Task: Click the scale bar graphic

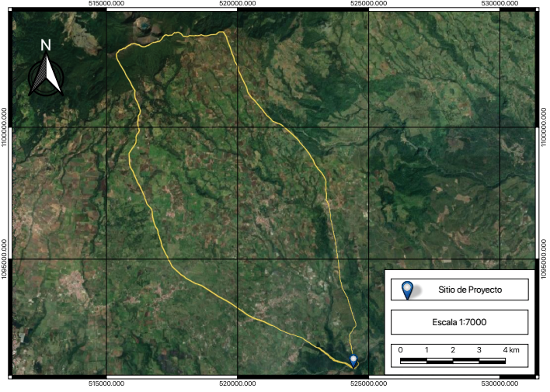Action: 453,361
